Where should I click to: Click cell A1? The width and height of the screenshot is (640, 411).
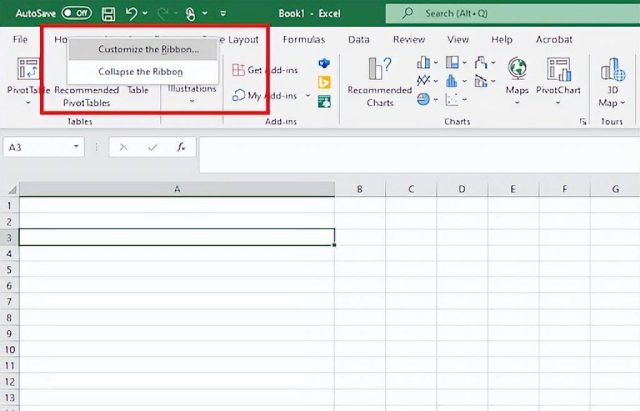pyautogui.click(x=177, y=205)
